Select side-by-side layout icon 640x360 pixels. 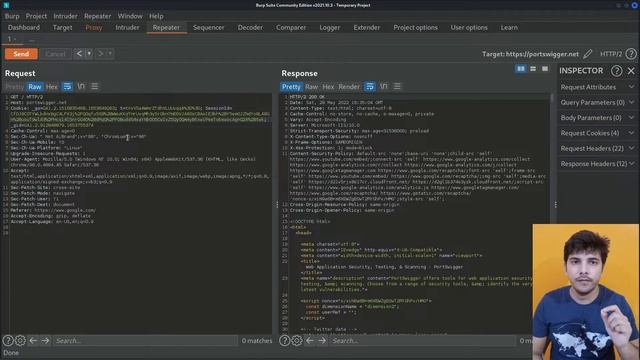(521, 69)
